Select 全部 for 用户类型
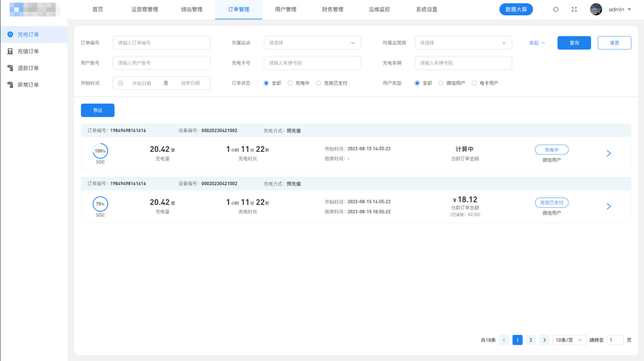Viewport: 644px width, 361px height. (x=417, y=83)
